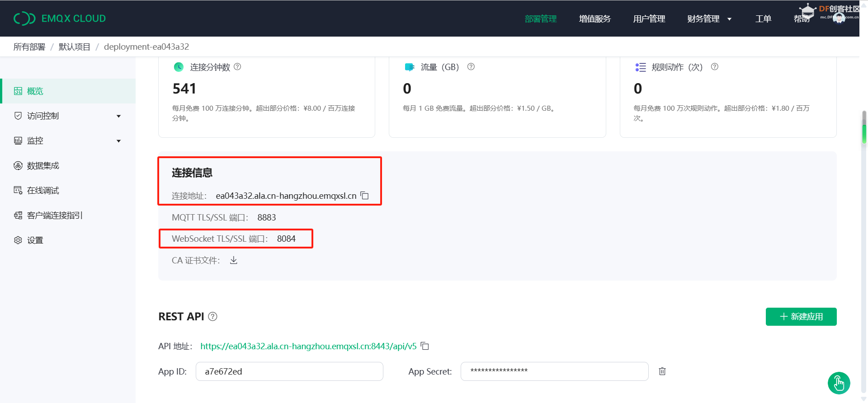
Task: Click the 流量 traffic icon
Action: (410, 67)
